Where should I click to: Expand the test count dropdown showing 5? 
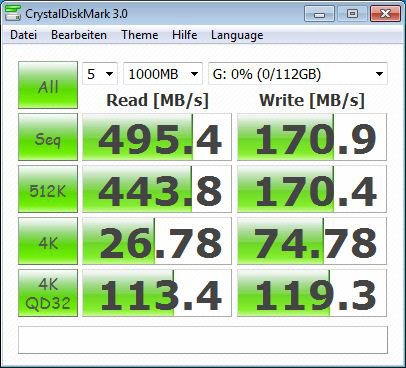coord(100,74)
